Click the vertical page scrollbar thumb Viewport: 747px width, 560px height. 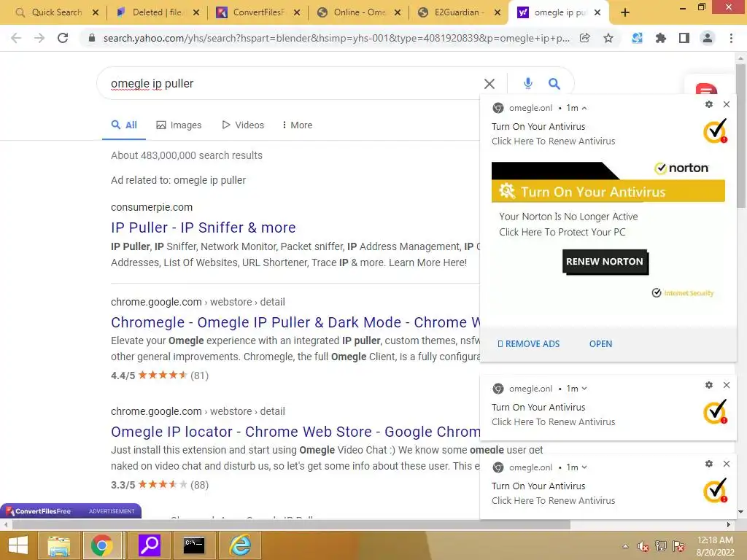coord(741,136)
